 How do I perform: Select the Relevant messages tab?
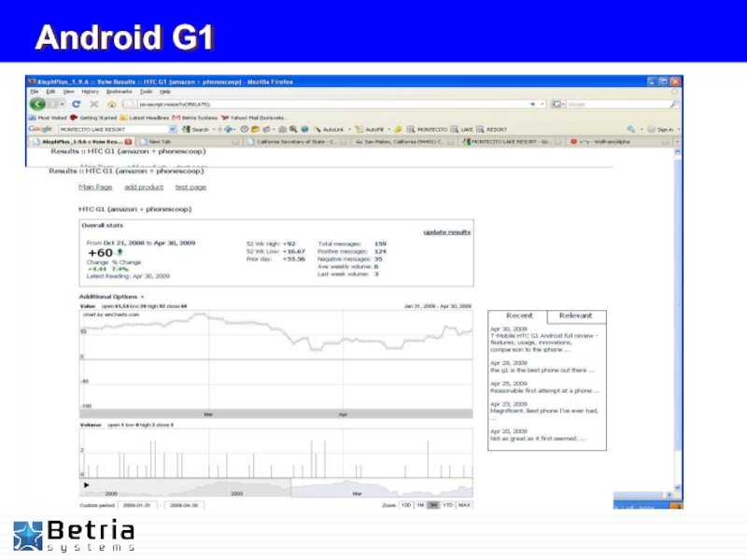coord(576,315)
